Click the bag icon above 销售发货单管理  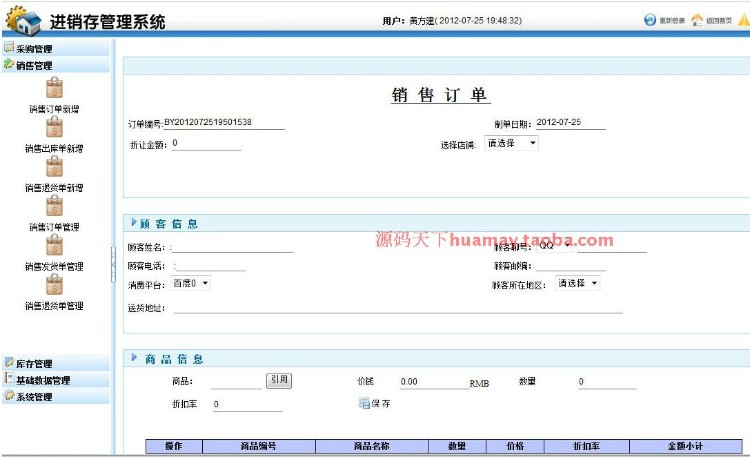[x=54, y=245]
